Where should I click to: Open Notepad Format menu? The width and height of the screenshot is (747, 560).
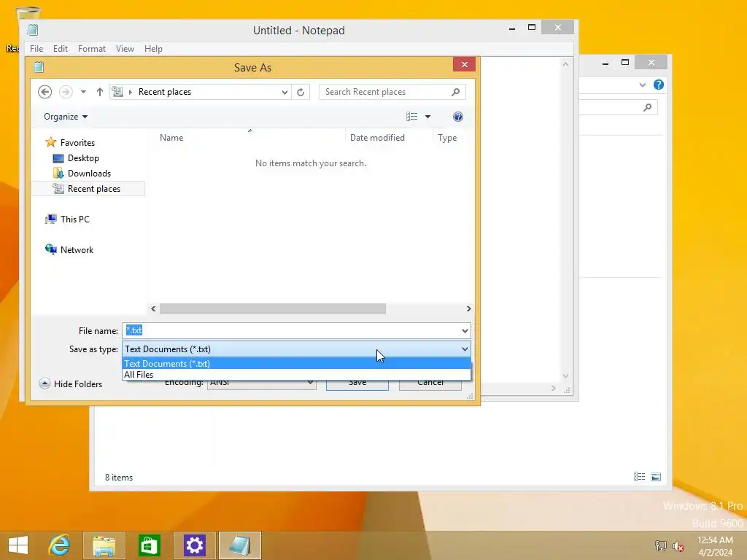pyautogui.click(x=91, y=49)
